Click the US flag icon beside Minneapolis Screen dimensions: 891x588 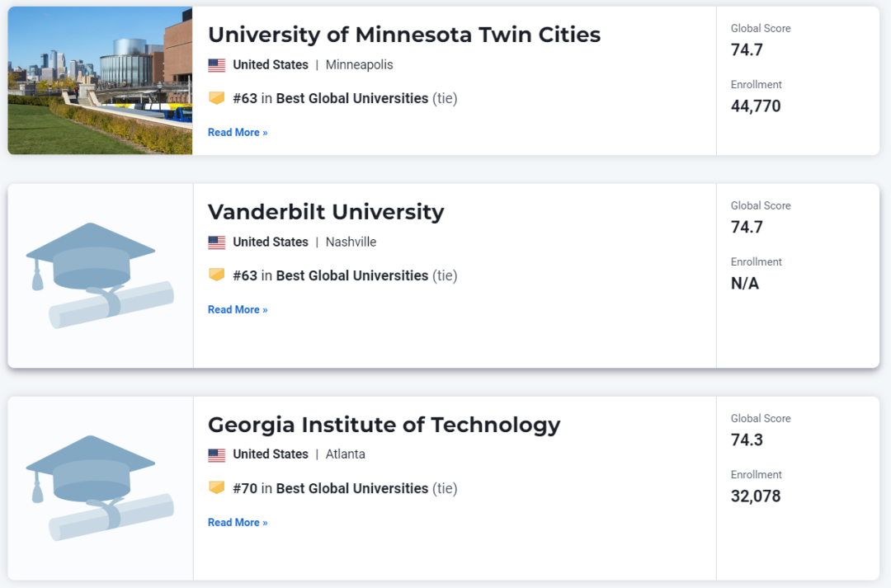(x=216, y=65)
